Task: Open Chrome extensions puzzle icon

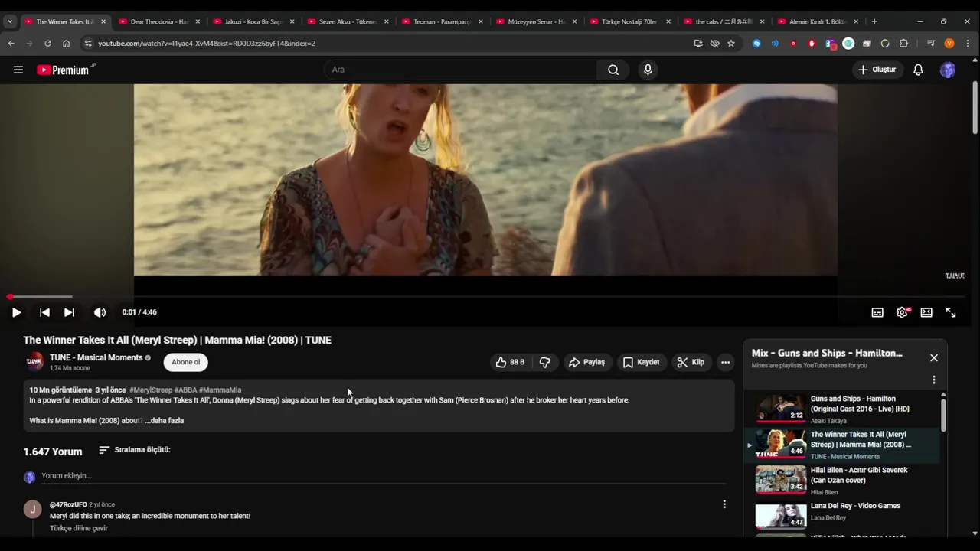Action: [903, 44]
